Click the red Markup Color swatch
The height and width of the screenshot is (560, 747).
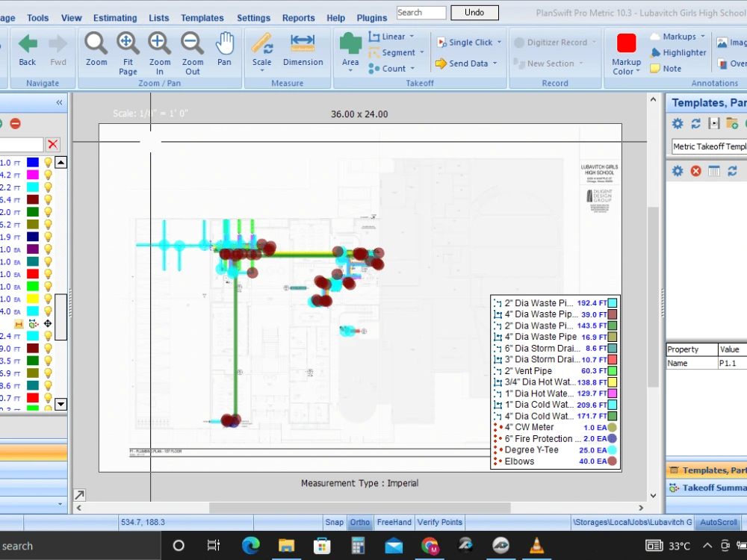626,43
